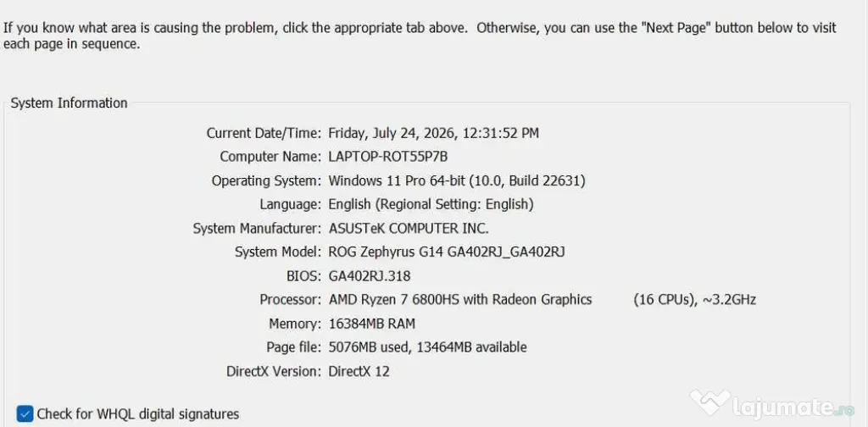Select the Page file usage value

click(x=427, y=347)
